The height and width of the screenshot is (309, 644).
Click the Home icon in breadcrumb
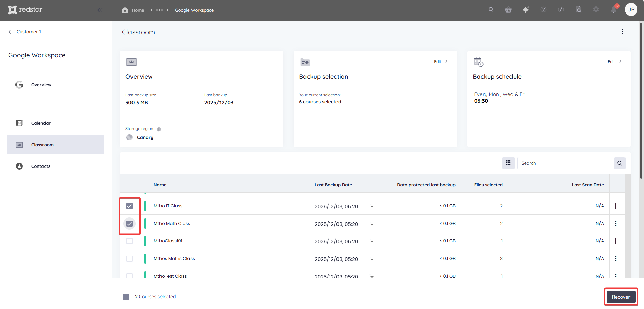(125, 10)
